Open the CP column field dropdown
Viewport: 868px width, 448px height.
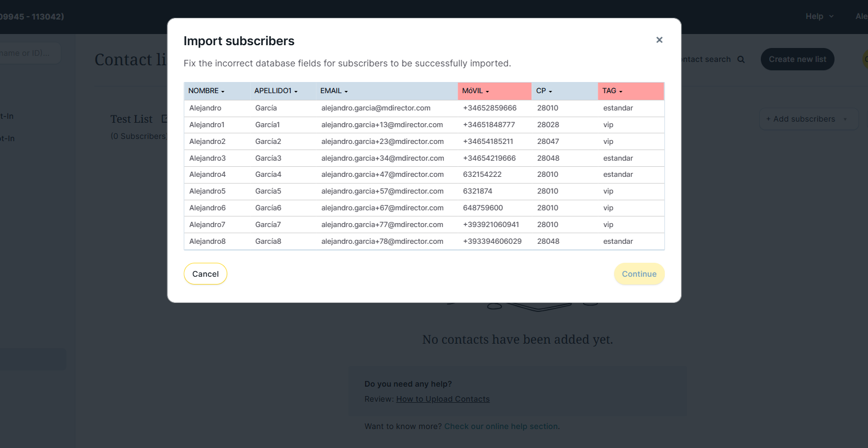544,91
